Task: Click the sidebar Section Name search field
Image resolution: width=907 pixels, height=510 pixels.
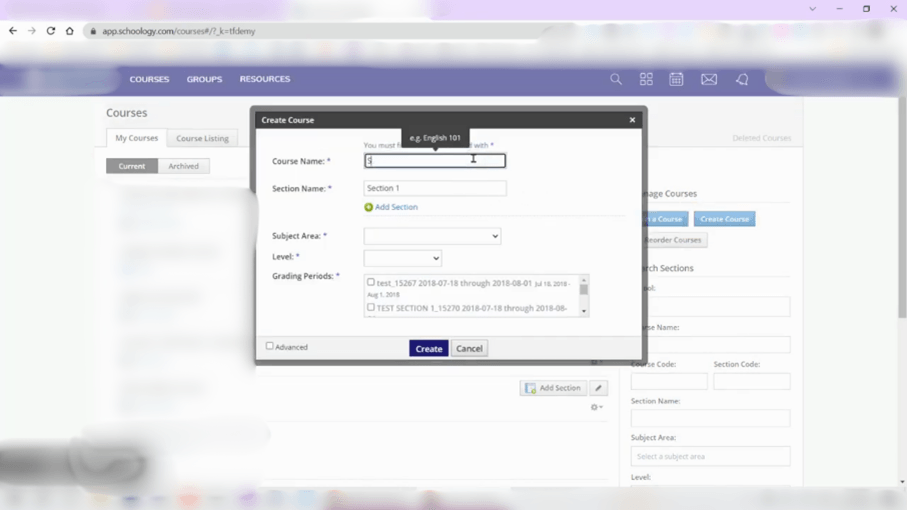Action: pos(710,418)
